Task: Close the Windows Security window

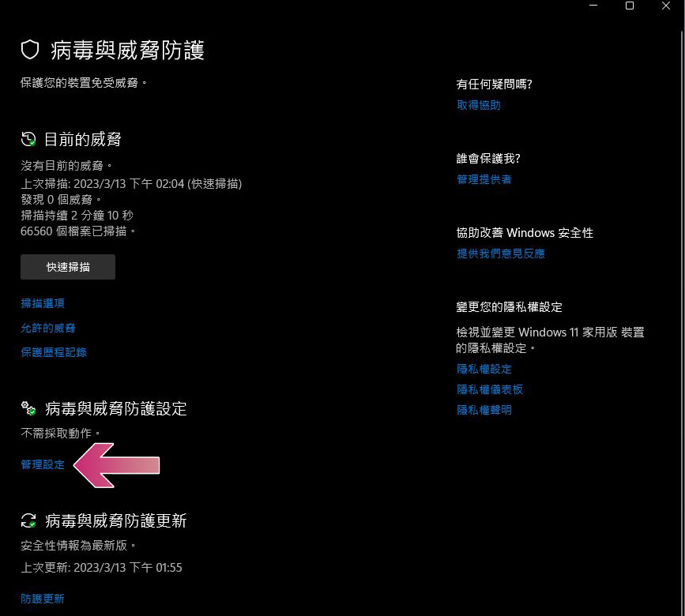Action: 666,6
